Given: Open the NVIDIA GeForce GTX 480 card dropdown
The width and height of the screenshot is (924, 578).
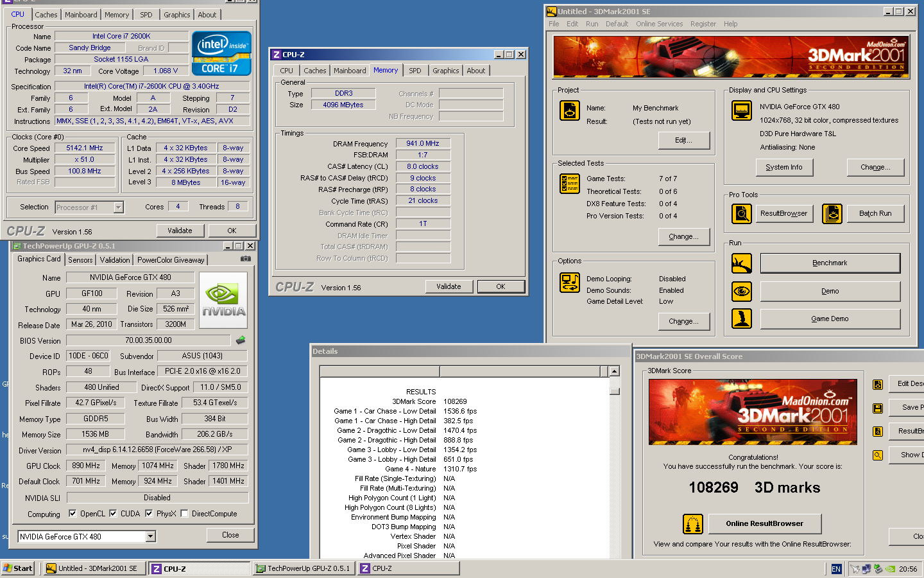Looking at the screenshot, I should (151, 536).
